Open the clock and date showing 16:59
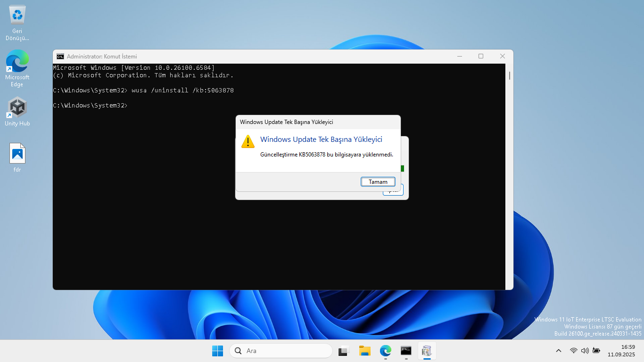The width and height of the screenshot is (644, 362). point(621,351)
